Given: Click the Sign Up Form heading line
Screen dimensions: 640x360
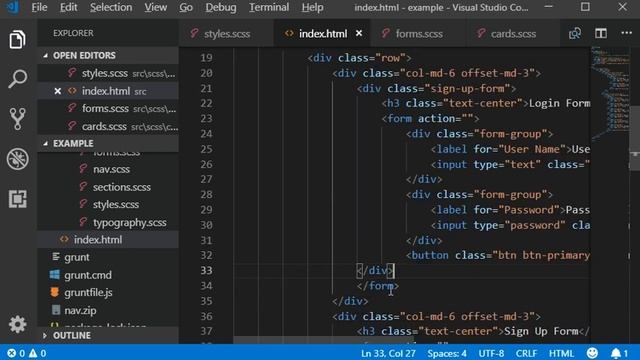Looking at the screenshot, I should pyautogui.click(x=473, y=331).
